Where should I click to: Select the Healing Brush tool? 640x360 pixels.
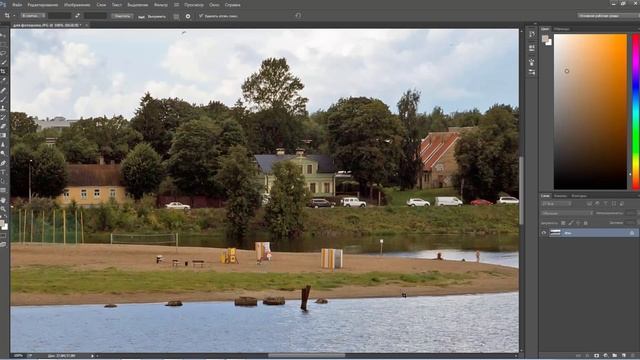3,90
